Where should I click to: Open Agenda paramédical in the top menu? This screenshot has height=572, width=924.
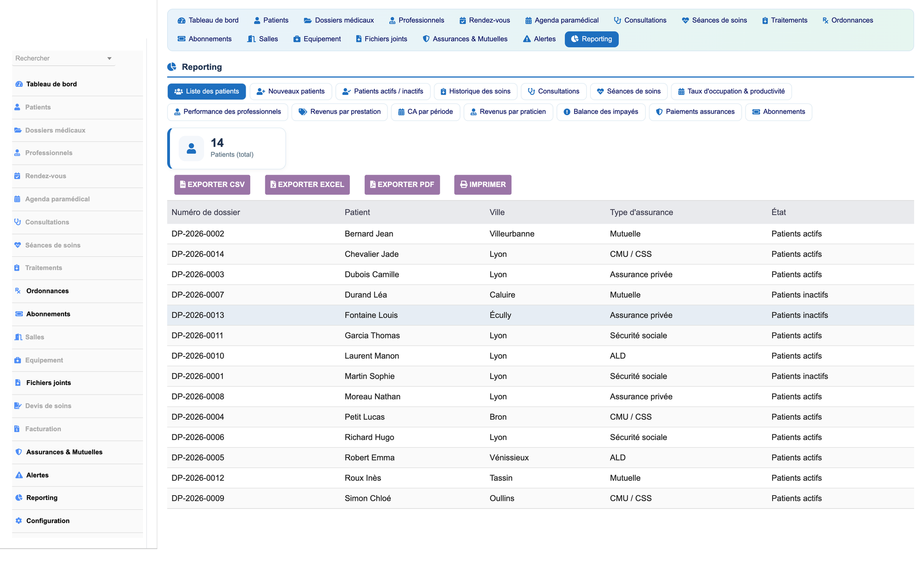click(x=562, y=20)
